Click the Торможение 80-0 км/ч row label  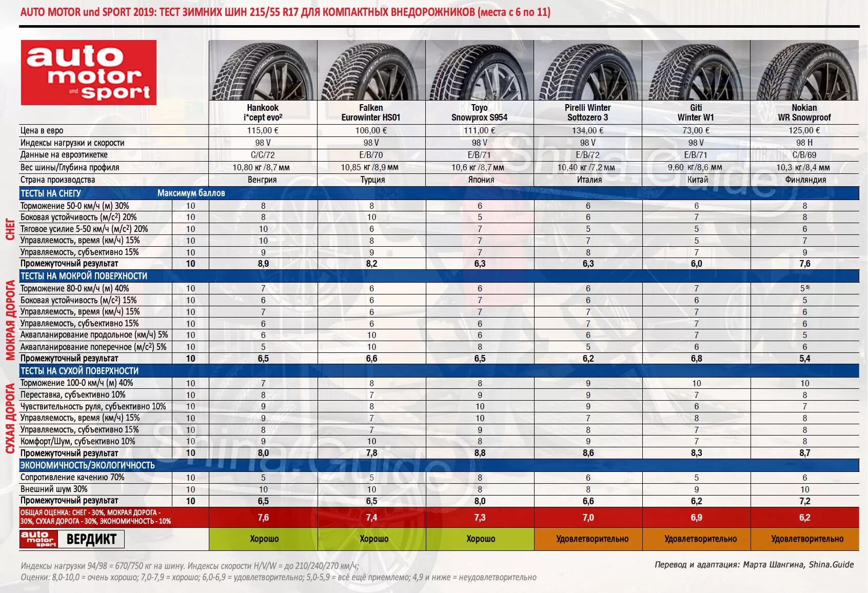click(x=75, y=288)
